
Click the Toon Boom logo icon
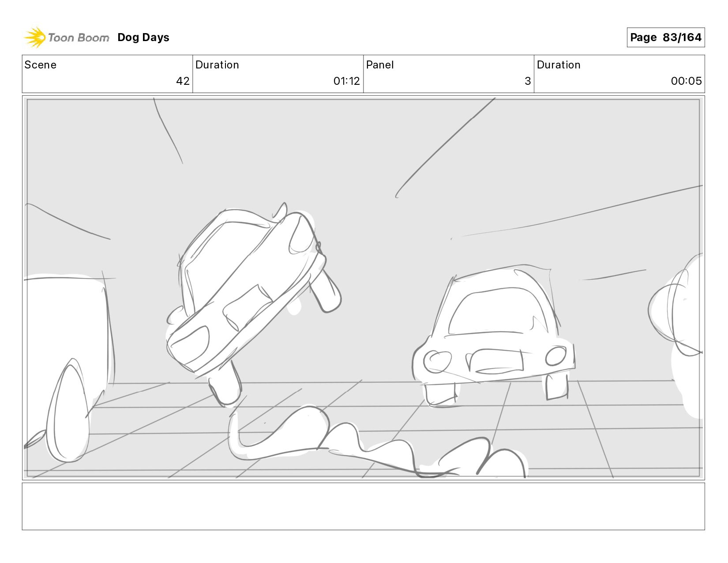point(35,37)
